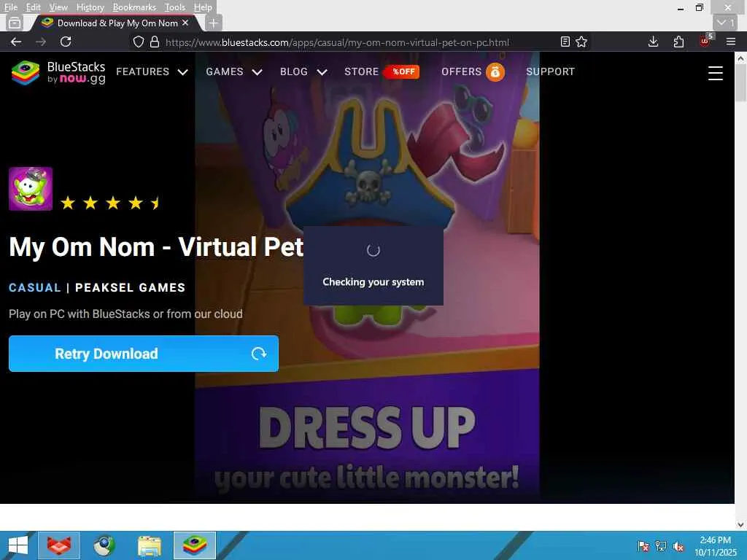Viewport: 747px width, 560px height.
Task: Reload the page with refresh icon
Action: pos(66,42)
